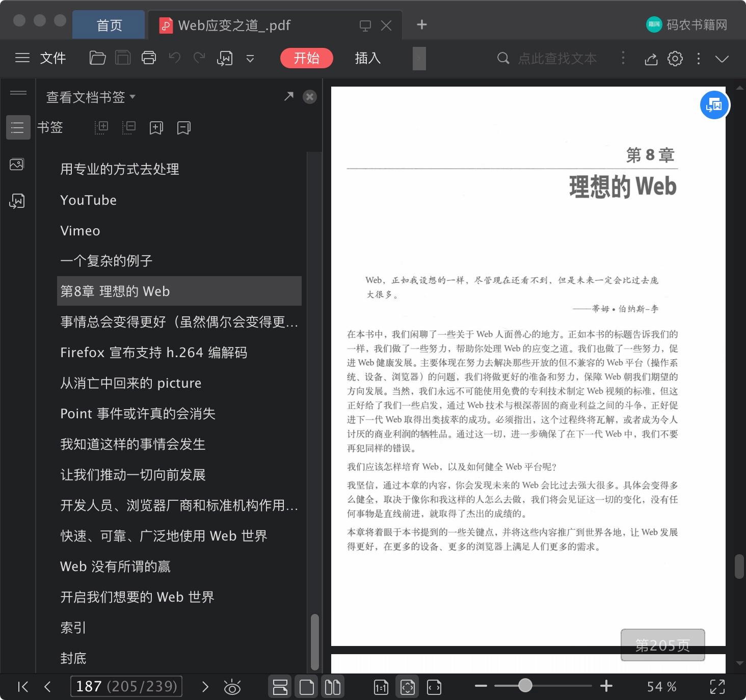Screen dimensions: 746x700
Task: Open the 查看文档书签 dropdown
Action: click(x=90, y=97)
